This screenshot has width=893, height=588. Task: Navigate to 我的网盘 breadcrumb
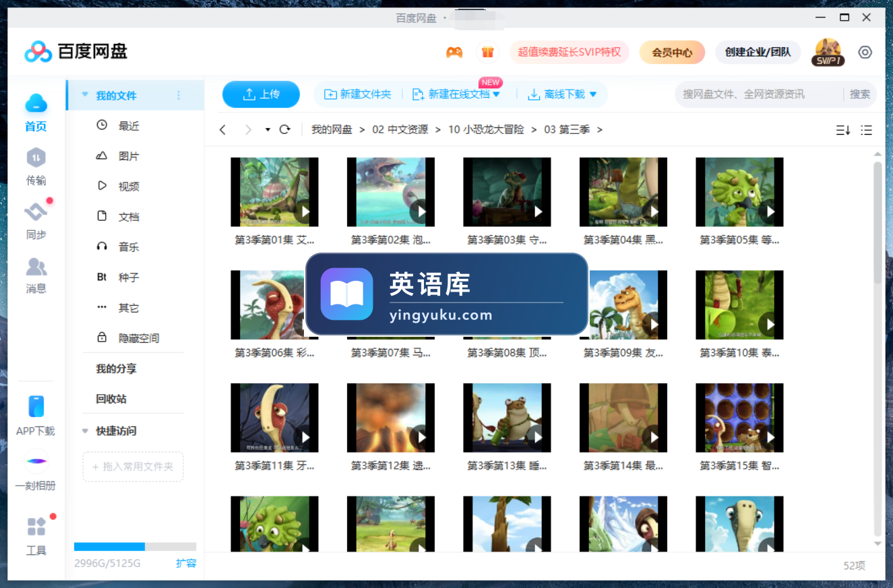click(332, 129)
